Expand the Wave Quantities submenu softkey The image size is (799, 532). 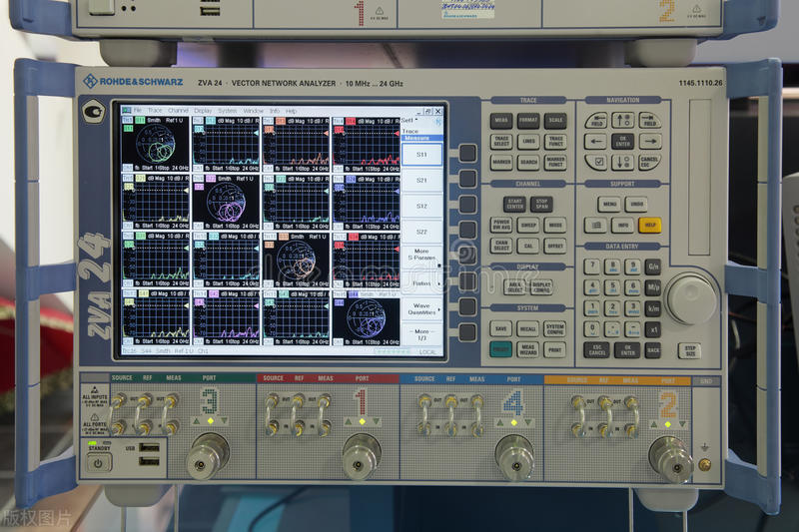(421, 309)
